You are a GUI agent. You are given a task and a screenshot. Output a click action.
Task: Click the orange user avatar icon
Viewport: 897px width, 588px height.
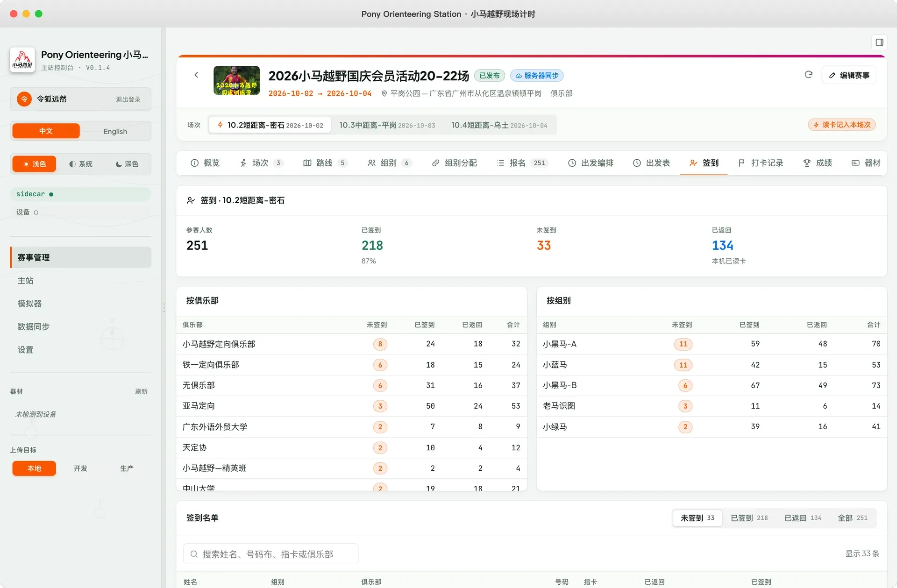point(24,99)
